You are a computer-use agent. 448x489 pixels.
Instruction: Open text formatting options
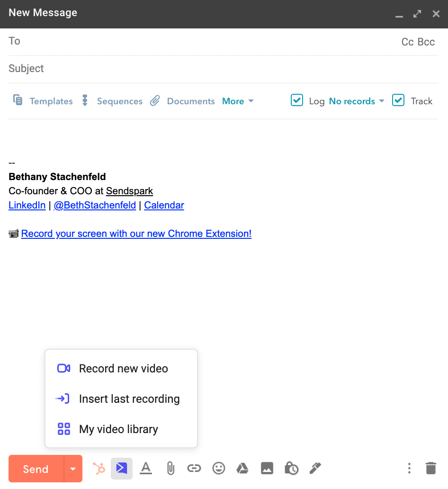click(x=146, y=468)
